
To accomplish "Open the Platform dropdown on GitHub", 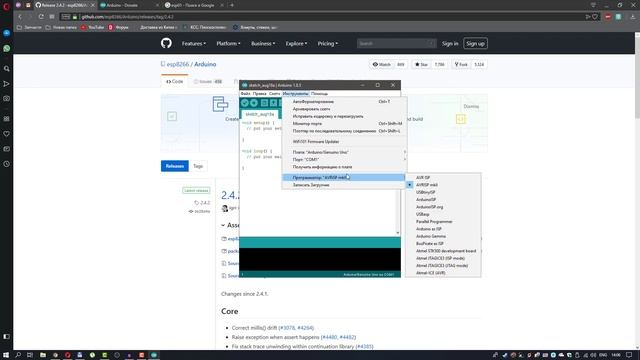I will pyautogui.click(x=228, y=43).
